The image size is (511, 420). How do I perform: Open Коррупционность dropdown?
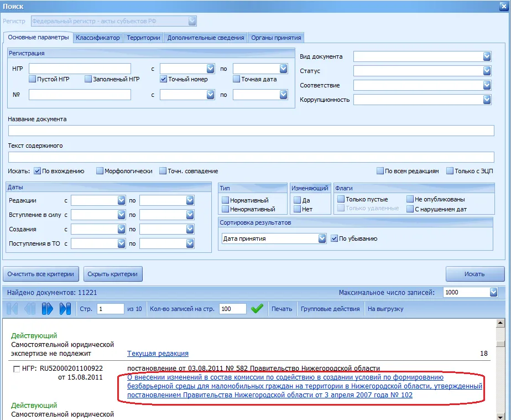[x=487, y=100]
